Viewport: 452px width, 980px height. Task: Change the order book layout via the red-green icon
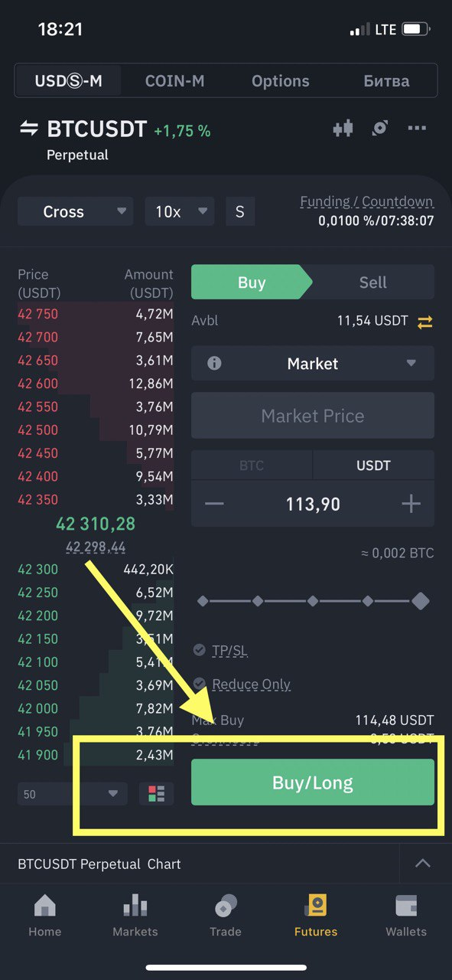point(157,794)
